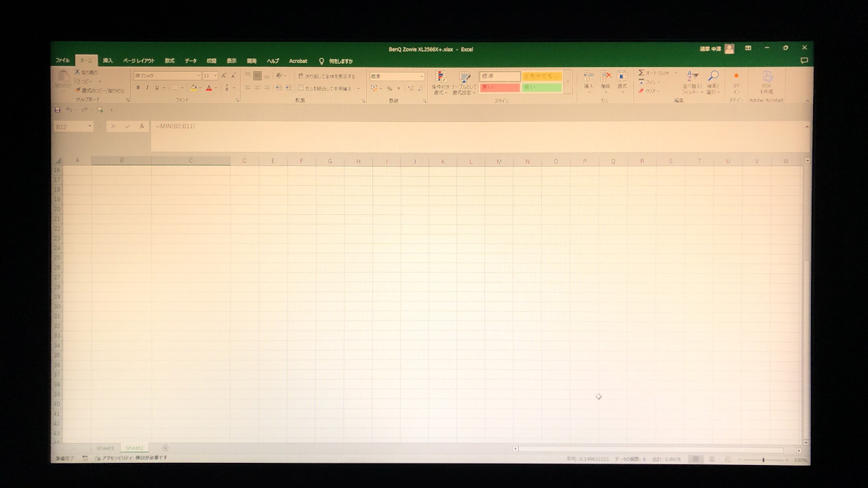Click the zoom slider in status bar
Image resolution: width=868 pixels, height=488 pixels.
[x=763, y=460]
